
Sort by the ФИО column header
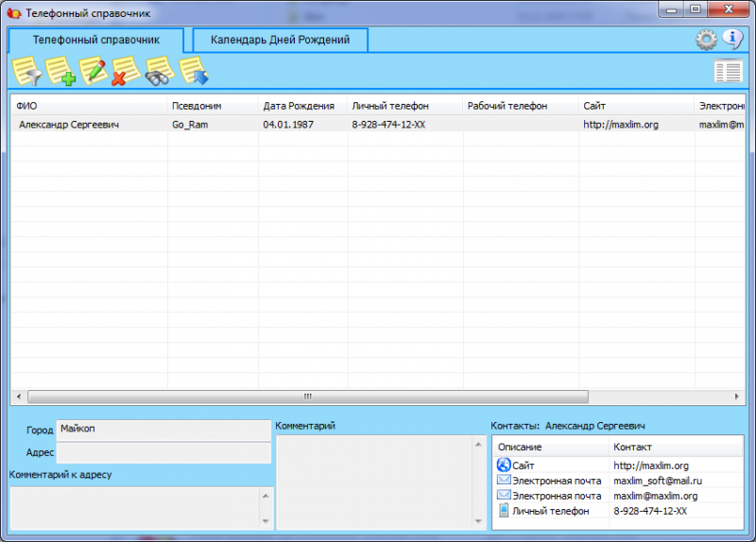pyautogui.click(x=89, y=106)
